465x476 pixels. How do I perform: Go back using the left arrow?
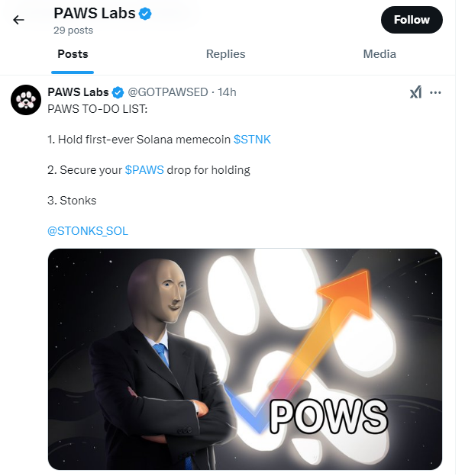pos(18,20)
